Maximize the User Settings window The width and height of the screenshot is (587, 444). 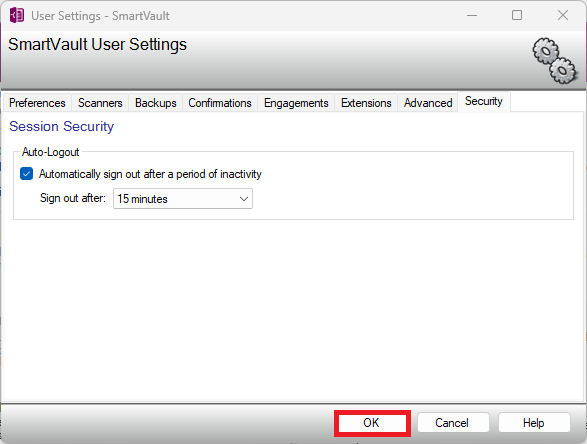tap(517, 15)
